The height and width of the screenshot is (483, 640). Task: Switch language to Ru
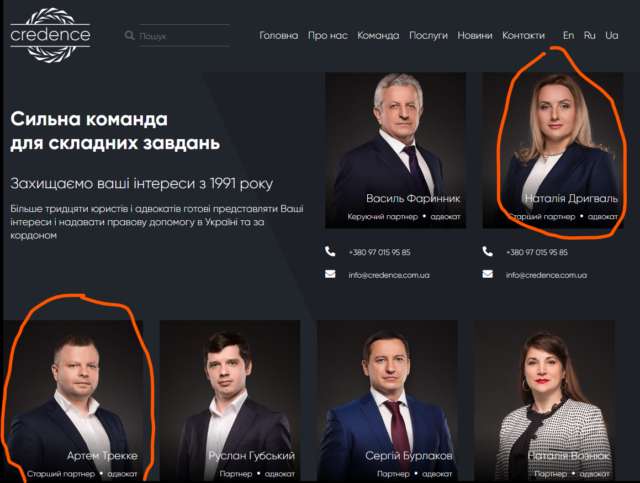tap(589, 36)
